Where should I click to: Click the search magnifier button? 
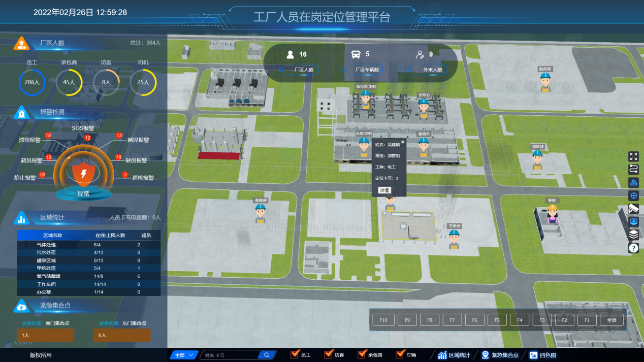coord(266,355)
